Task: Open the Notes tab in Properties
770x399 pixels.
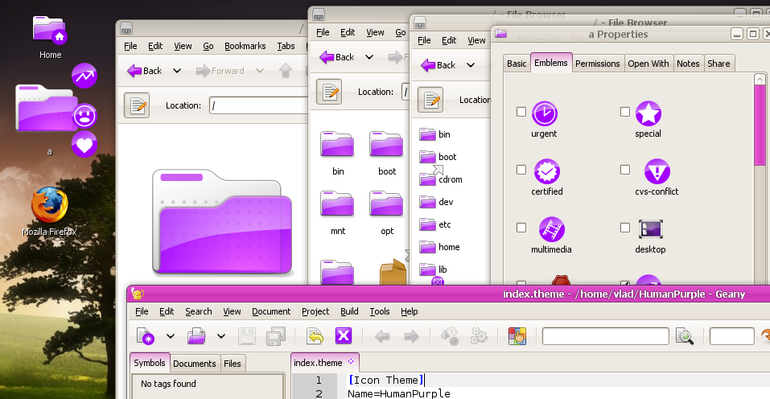Action: point(688,64)
